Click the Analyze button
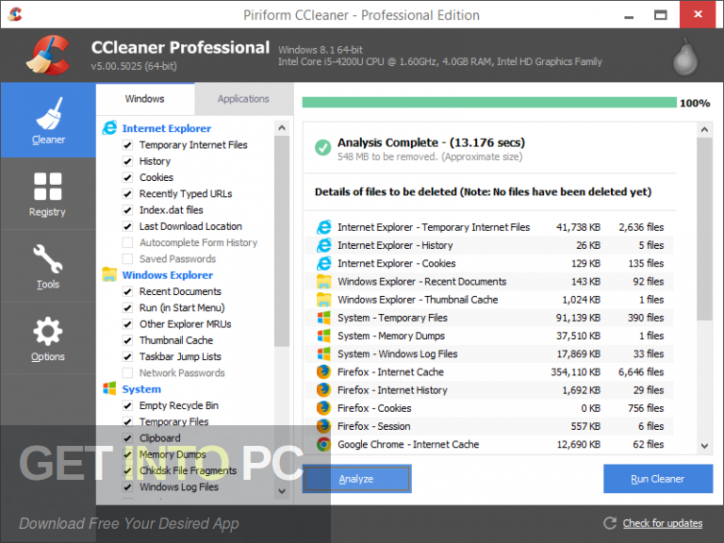 click(x=356, y=479)
